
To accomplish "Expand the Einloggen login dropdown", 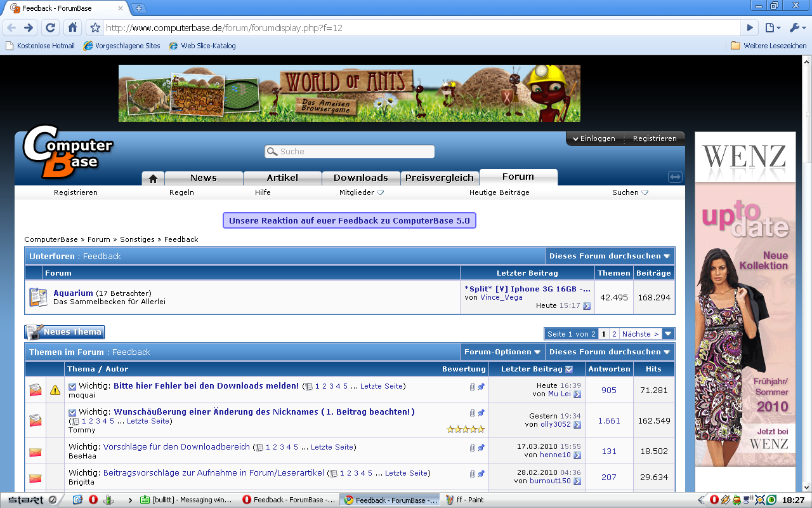I will click(594, 138).
